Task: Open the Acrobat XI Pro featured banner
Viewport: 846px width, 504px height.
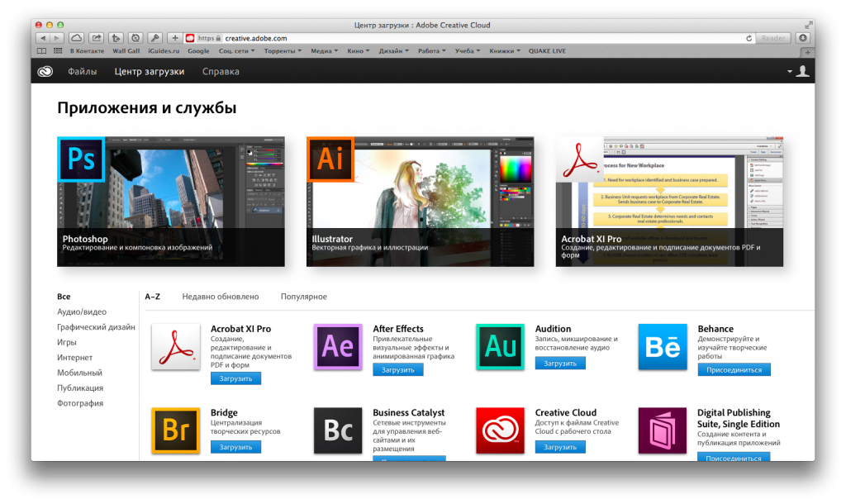Action: pyautogui.click(x=669, y=202)
